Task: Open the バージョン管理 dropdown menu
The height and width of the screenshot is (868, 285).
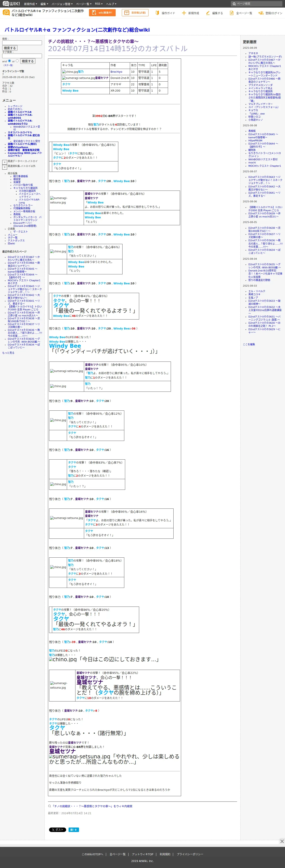Action: pyautogui.click(x=62, y=4)
